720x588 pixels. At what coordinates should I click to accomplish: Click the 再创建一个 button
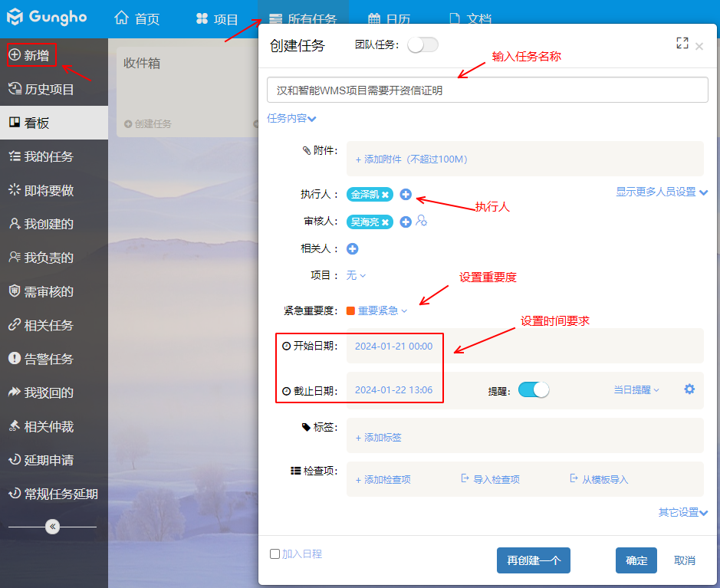pos(534,560)
